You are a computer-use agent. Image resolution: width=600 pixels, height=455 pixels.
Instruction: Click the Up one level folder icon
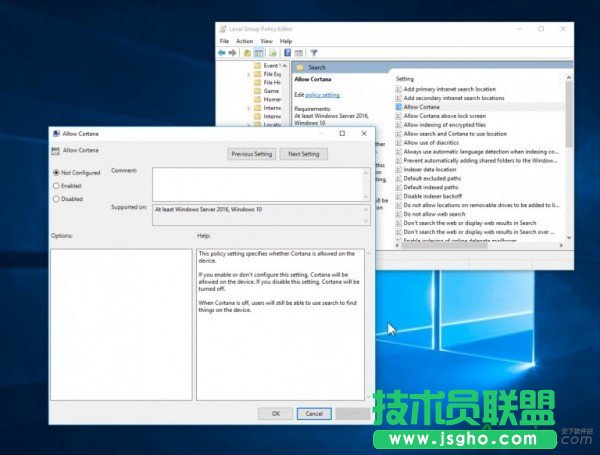247,53
